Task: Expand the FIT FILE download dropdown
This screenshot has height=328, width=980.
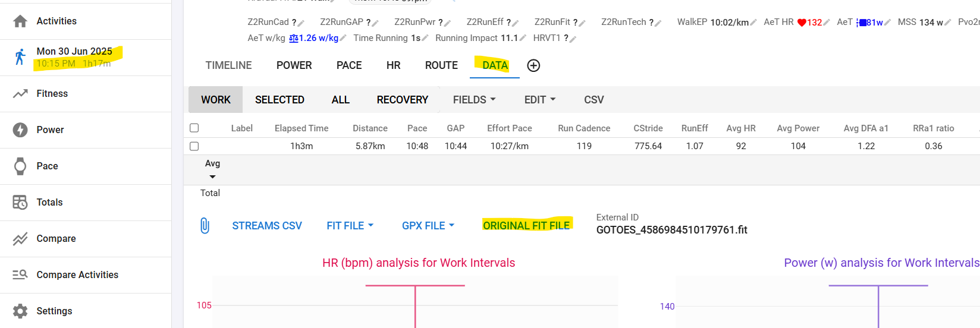Action: pyautogui.click(x=350, y=226)
